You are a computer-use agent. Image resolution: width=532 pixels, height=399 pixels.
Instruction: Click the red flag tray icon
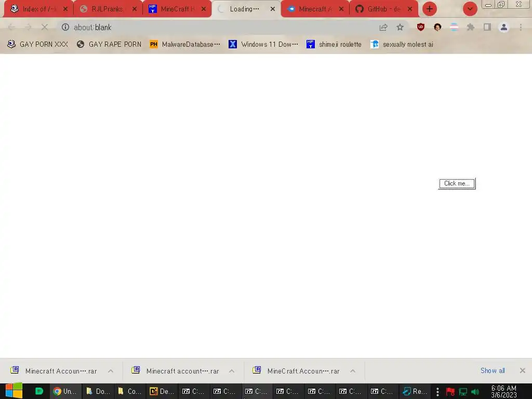point(450,392)
